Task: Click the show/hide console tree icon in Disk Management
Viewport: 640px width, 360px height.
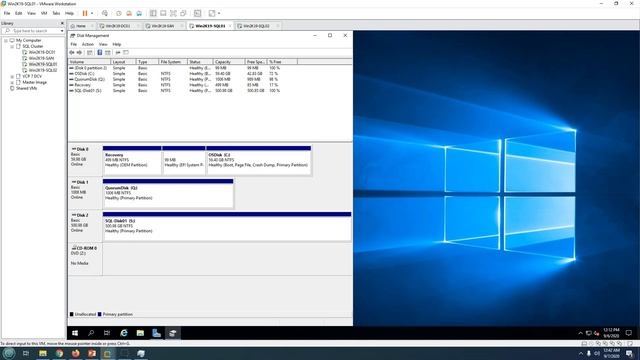Action: 90,53
